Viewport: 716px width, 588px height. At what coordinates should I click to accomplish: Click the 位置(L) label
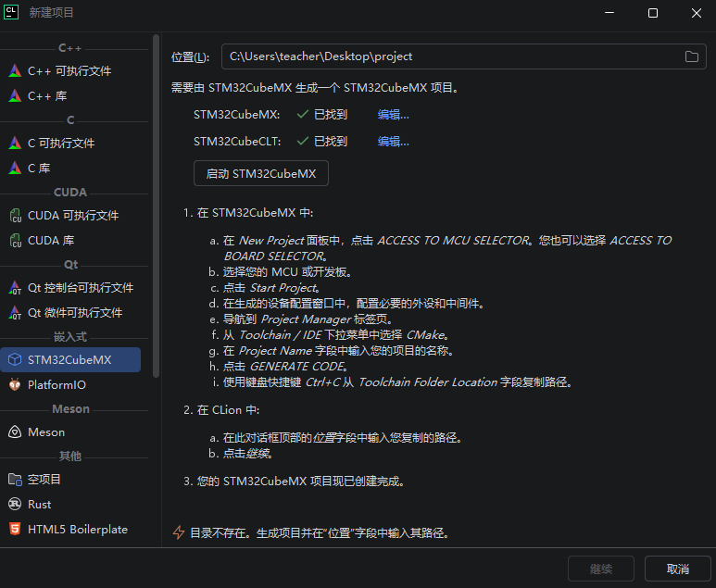tap(191, 57)
